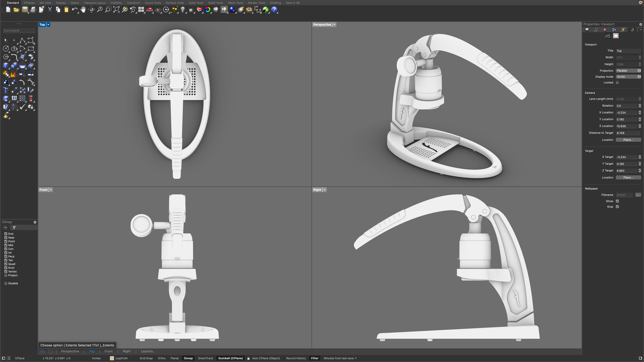Toggle Grid Snap in status bar
Screen dimensions: 644x362
[146, 358]
